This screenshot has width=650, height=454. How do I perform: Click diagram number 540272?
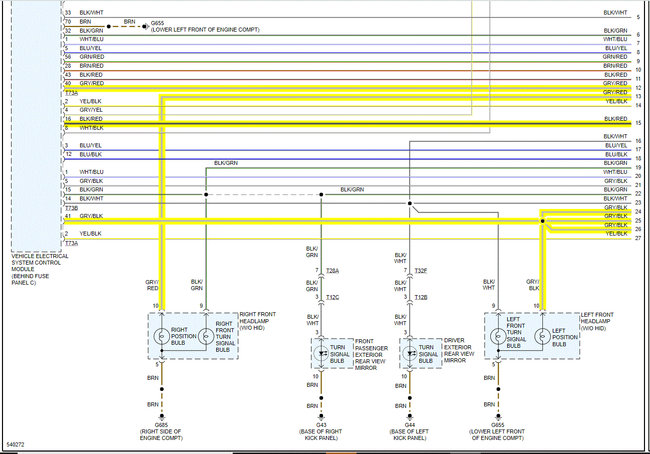[15, 445]
